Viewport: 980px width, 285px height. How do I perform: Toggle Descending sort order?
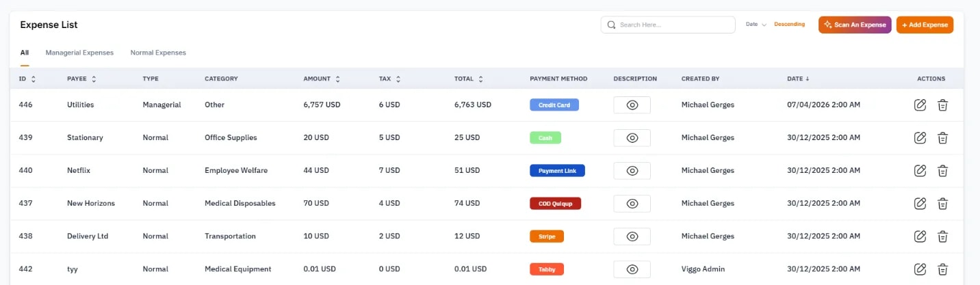pyautogui.click(x=789, y=25)
